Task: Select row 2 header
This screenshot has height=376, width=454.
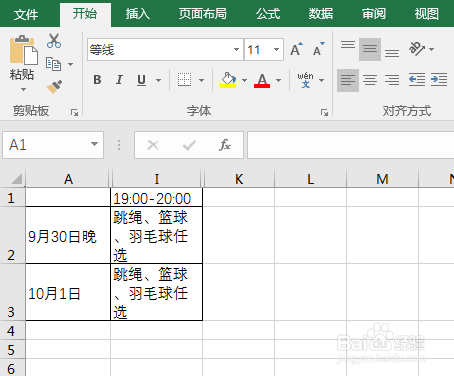Action: pos(12,235)
